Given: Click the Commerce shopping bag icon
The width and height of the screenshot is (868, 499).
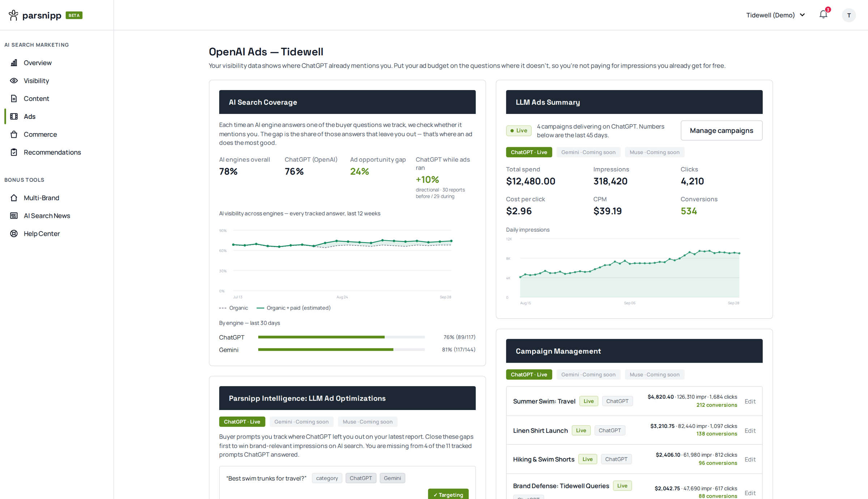Looking at the screenshot, I should click(14, 135).
